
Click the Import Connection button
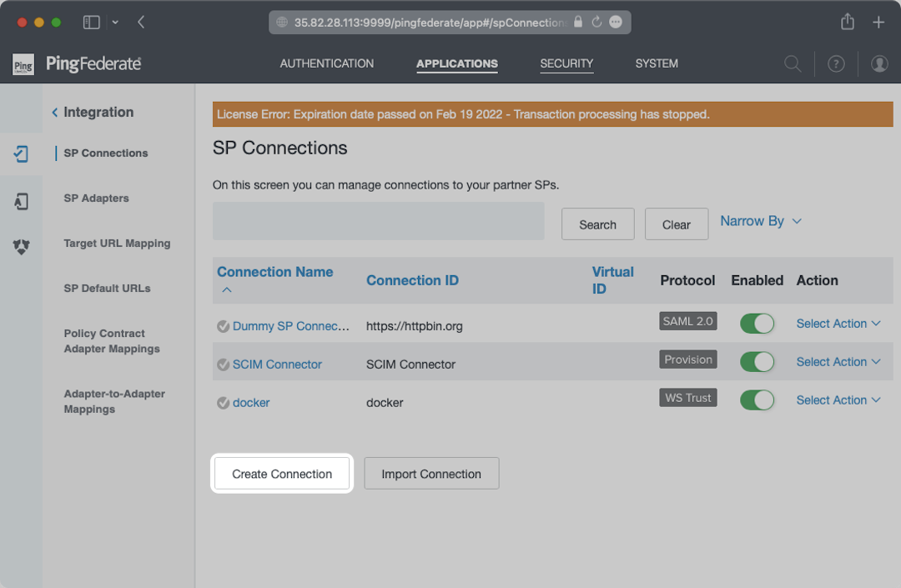tap(431, 474)
